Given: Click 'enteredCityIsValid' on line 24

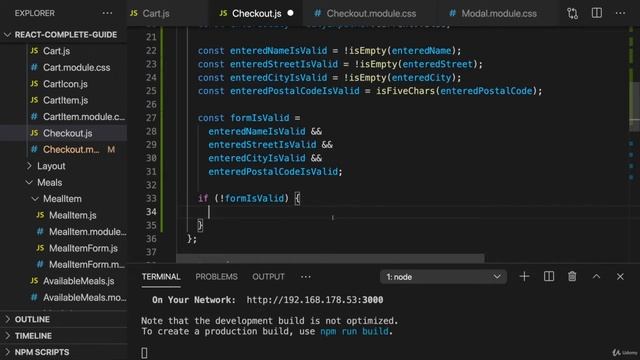Looking at the screenshot, I should [x=278, y=78].
